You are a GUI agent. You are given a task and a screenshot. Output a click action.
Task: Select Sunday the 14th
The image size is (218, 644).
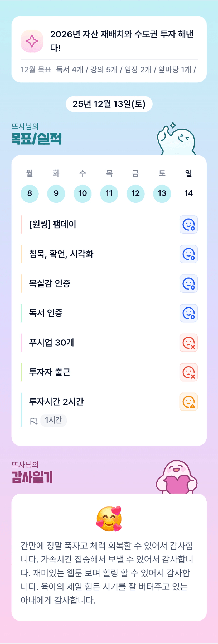(188, 193)
